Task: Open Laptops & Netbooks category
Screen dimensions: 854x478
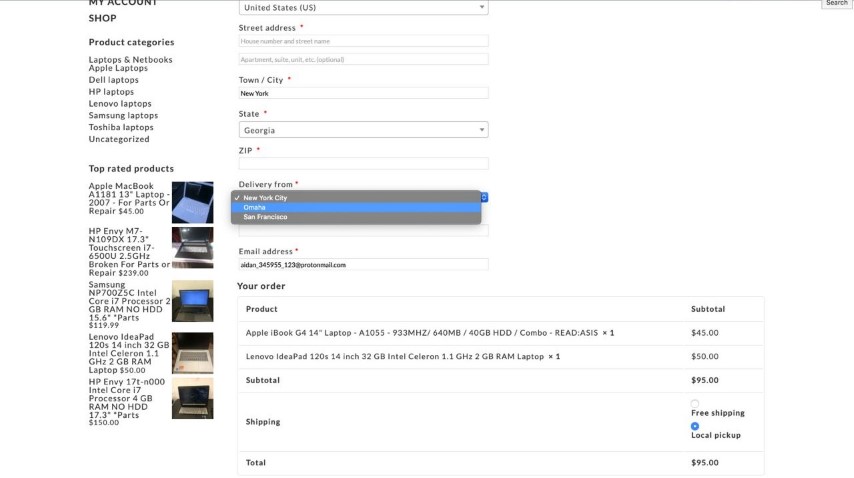Action: coord(130,59)
